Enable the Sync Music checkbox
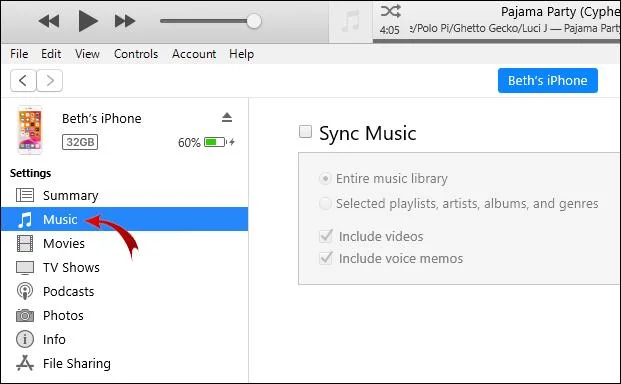This screenshot has width=621, height=384. (x=305, y=131)
